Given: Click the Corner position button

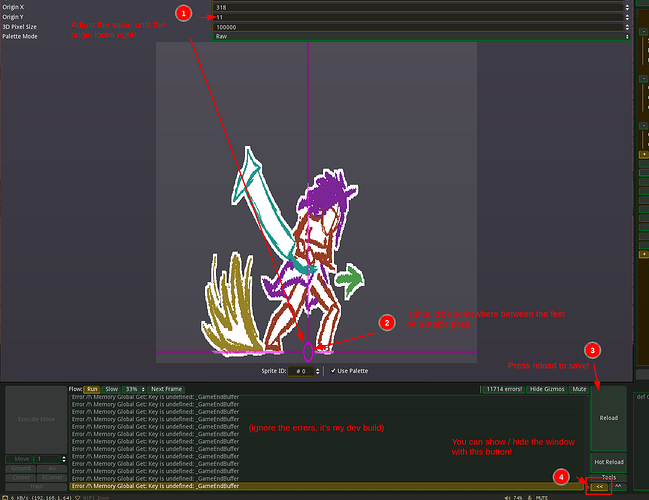Looking at the screenshot, I should 21,478.
